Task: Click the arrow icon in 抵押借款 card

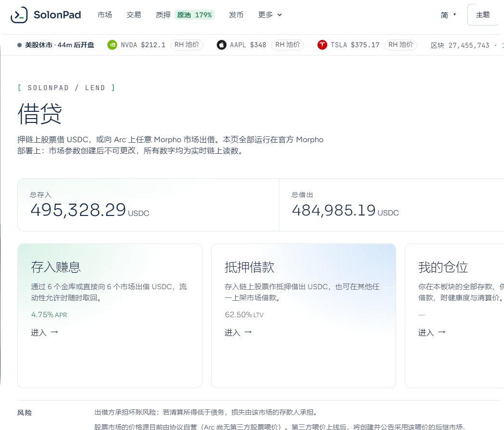Action: [248, 332]
